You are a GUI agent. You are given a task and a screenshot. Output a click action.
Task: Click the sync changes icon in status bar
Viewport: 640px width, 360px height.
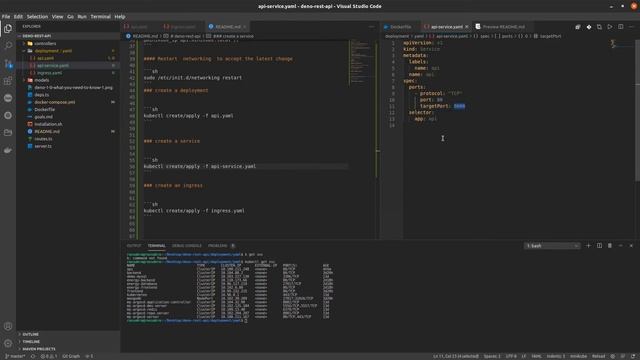pos(33,356)
